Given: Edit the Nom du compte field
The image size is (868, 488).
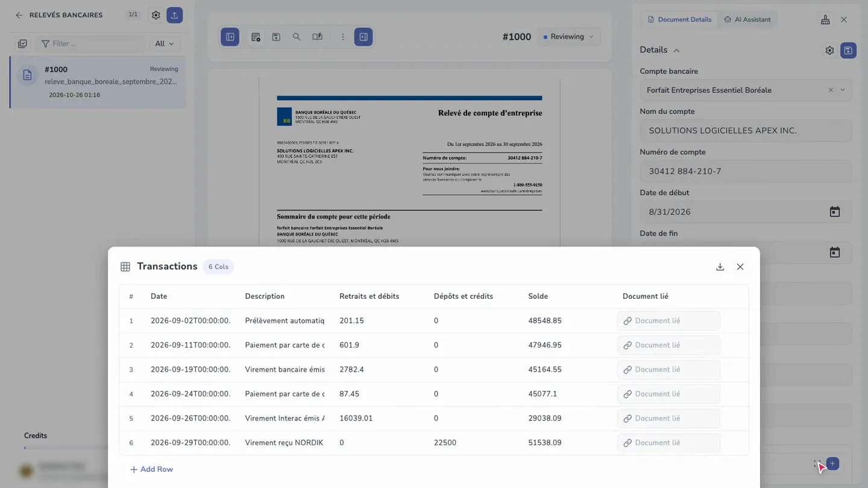Looking at the screenshot, I should pos(746,131).
